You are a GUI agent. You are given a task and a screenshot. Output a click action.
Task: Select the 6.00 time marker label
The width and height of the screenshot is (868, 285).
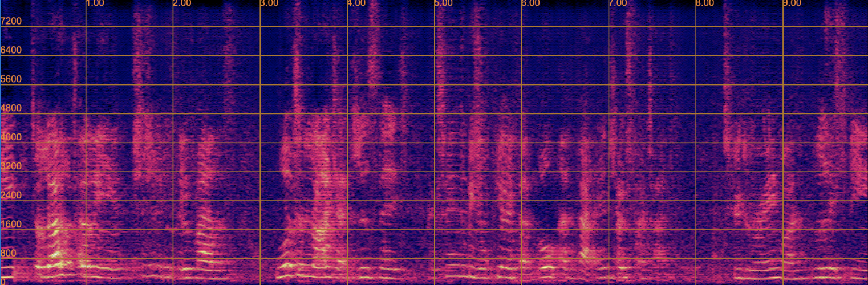(530, 3)
